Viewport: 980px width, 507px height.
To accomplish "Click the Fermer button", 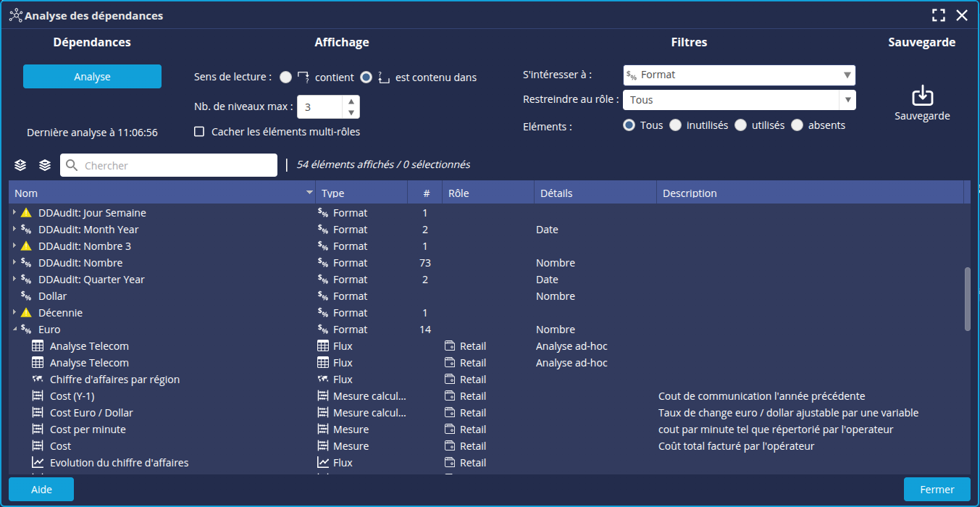I will [x=937, y=490].
